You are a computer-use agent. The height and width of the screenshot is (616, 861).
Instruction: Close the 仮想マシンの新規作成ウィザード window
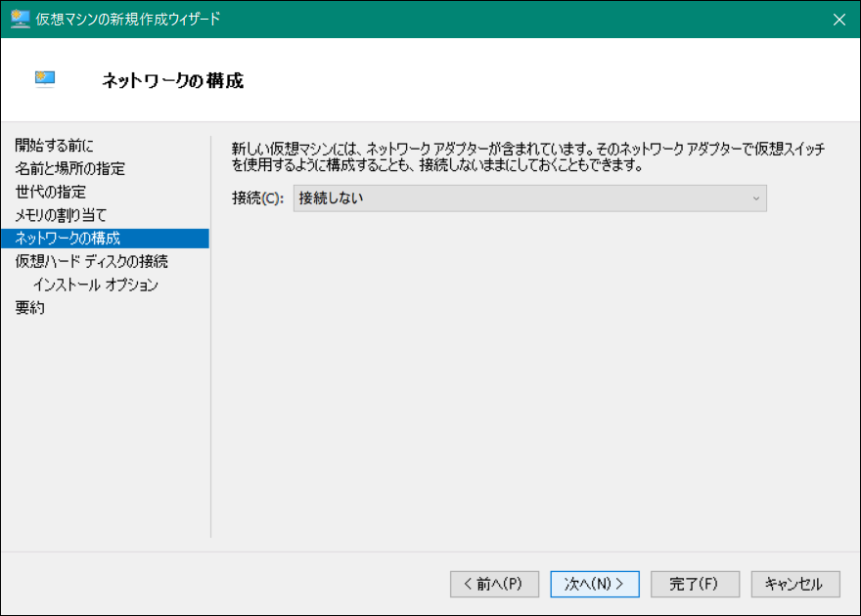coord(838,20)
